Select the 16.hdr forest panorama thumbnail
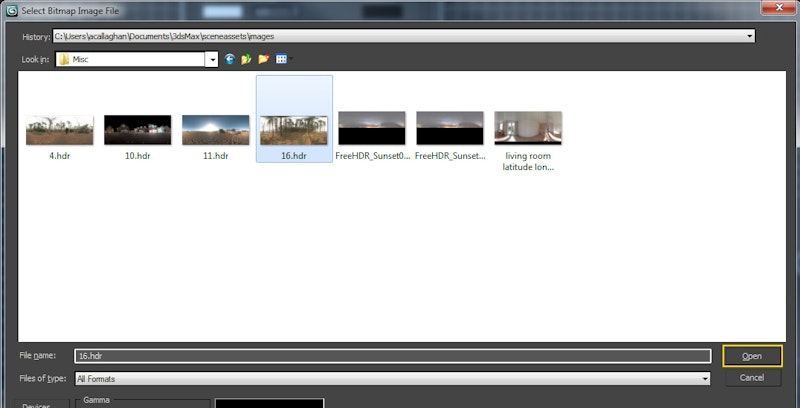The width and height of the screenshot is (800, 408). [293, 130]
